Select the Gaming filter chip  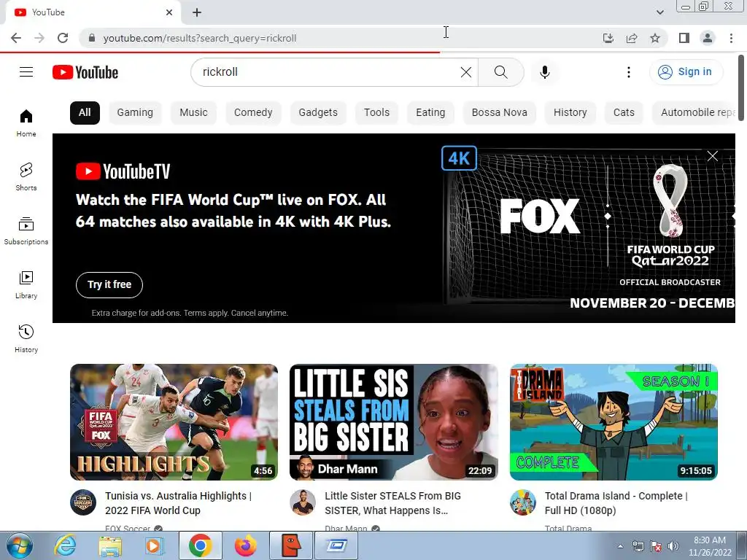[135, 113]
